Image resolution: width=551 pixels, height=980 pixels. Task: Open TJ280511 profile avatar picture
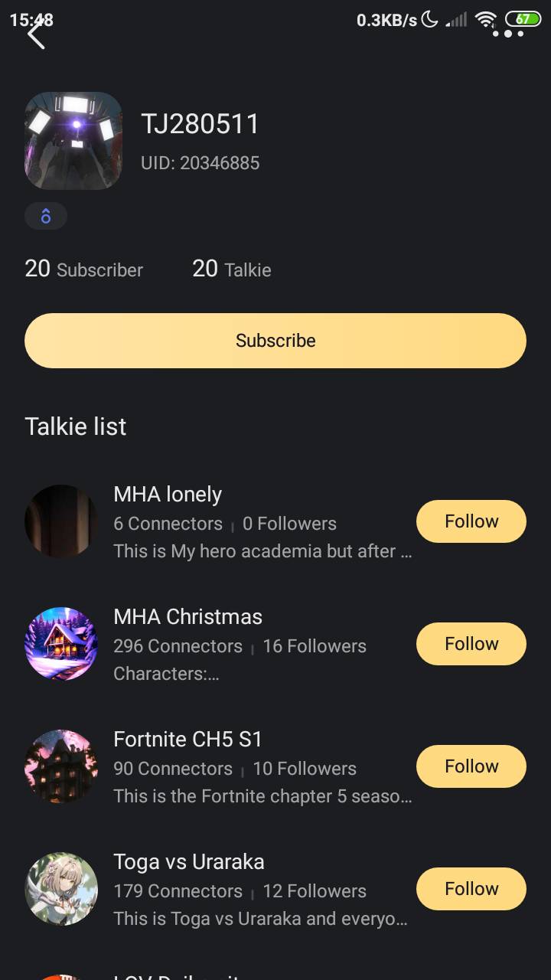click(73, 141)
